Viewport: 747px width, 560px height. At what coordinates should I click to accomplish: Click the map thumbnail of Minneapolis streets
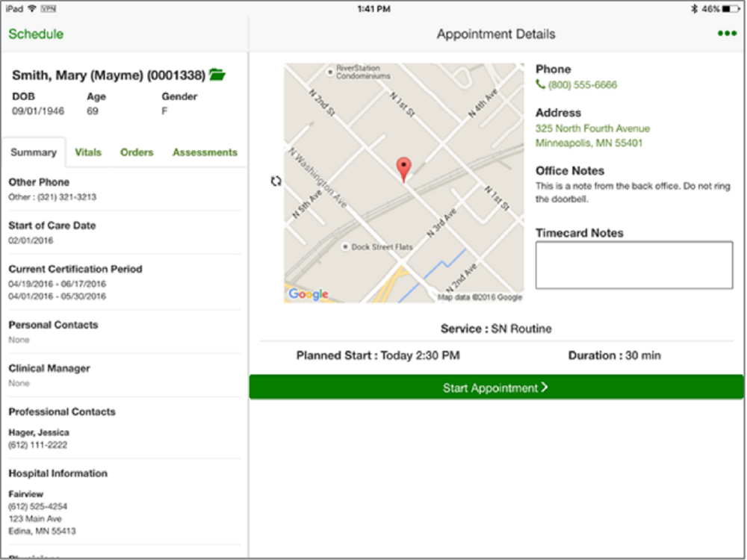coord(404,183)
